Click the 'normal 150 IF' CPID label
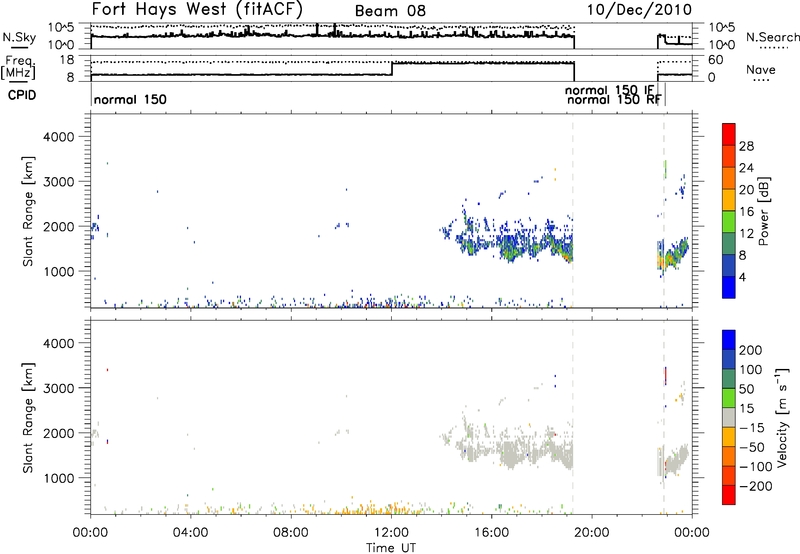The height and width of the screenshot is (554, 800). pyautogui.click(x=609, y=90)
